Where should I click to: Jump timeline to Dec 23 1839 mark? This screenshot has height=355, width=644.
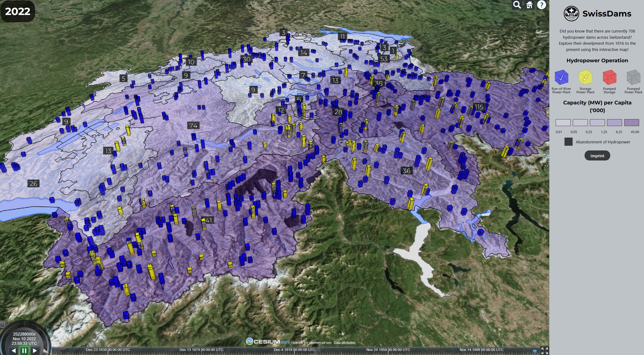tap(108, 350)
